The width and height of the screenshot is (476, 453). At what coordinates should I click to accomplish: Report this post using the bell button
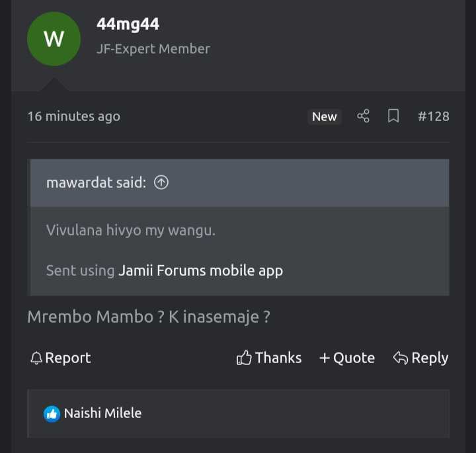click(60, 358)
